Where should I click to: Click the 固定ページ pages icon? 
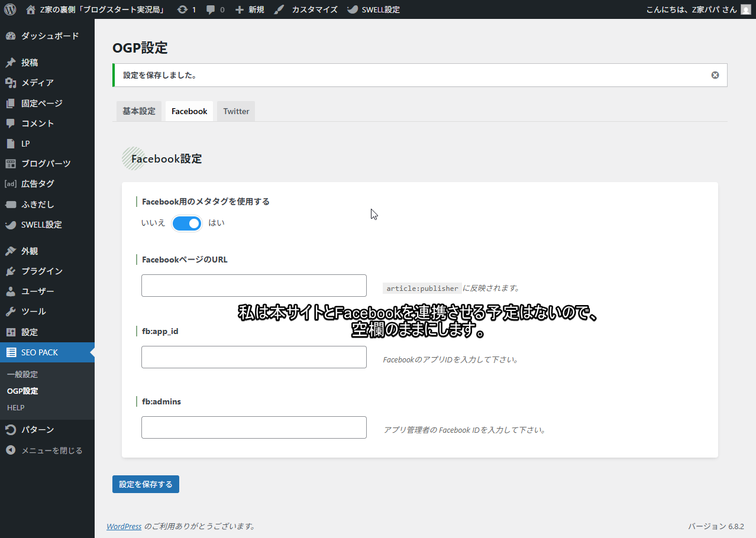10,103
